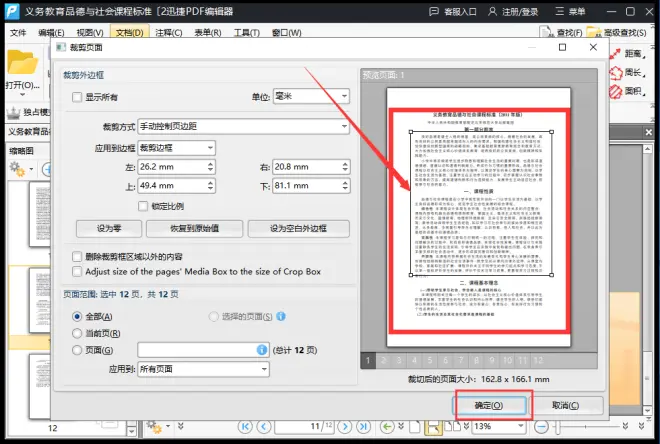
Task: Click the 设为零 button
Action: pos(109,228)
